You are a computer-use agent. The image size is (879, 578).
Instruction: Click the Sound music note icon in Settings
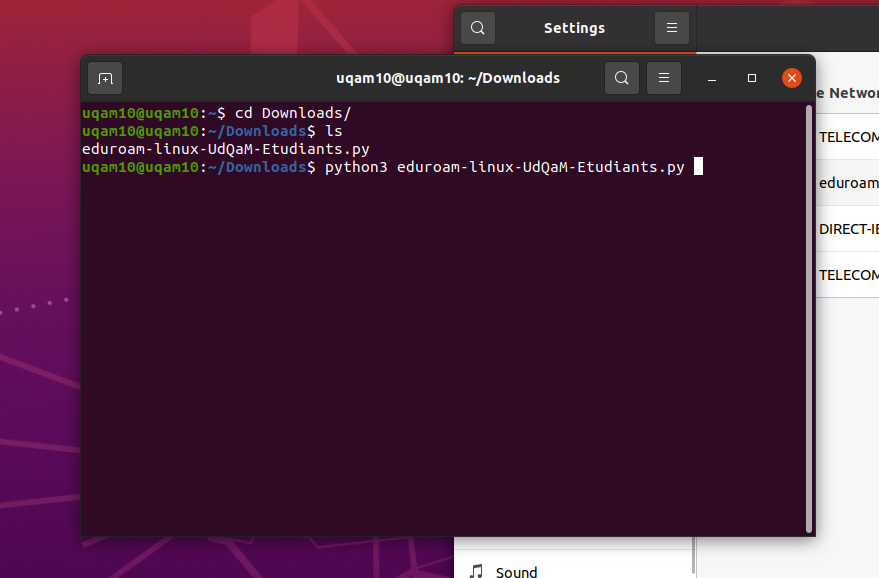476,571
